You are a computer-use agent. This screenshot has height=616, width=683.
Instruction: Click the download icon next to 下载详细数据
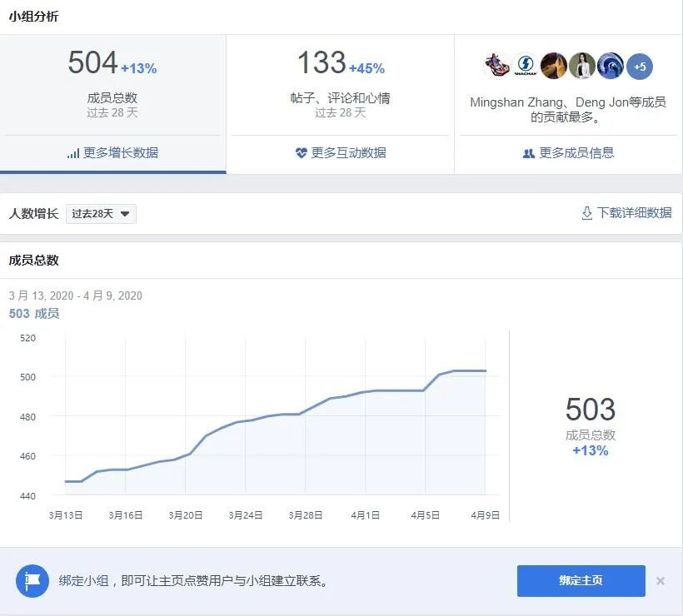(x=587, y=213)
